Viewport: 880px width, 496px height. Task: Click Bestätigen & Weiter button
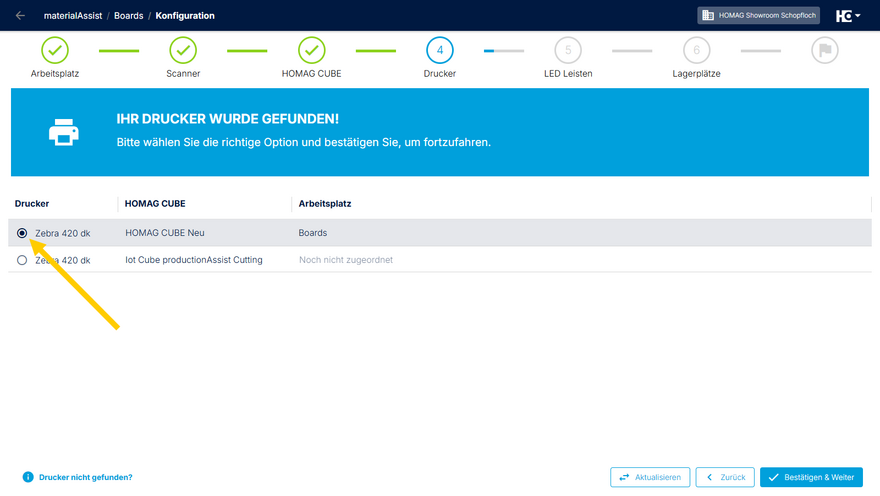812,477
